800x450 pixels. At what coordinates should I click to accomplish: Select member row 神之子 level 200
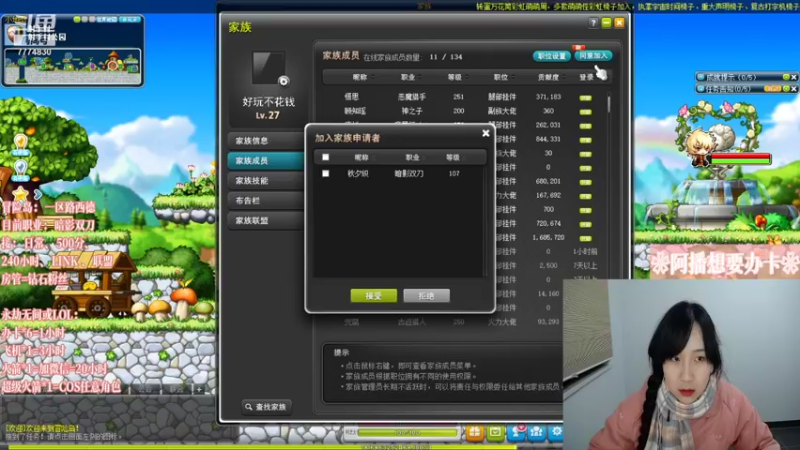[x=463, y=111]
